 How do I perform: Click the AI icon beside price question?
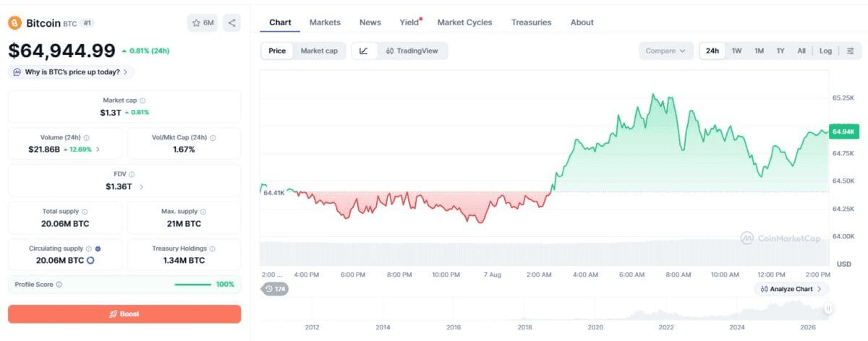pyautogui.click(x=17, y=72)
